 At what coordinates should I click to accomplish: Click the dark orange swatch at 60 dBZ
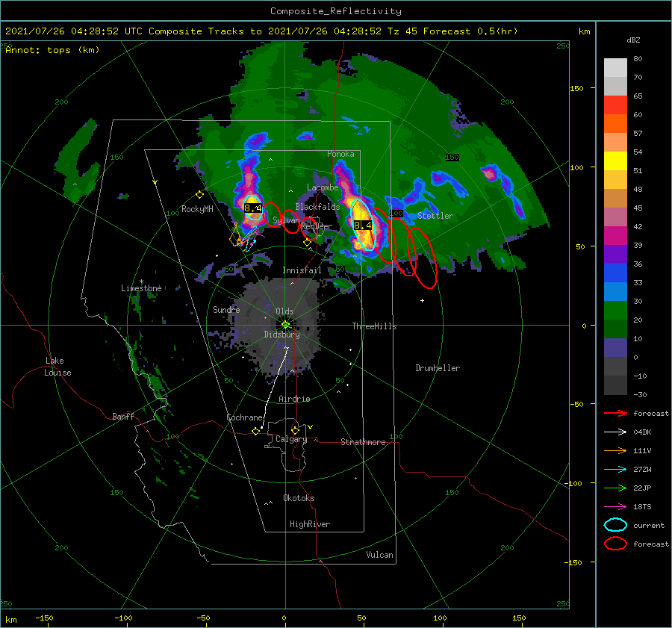(x=615, y=123)
